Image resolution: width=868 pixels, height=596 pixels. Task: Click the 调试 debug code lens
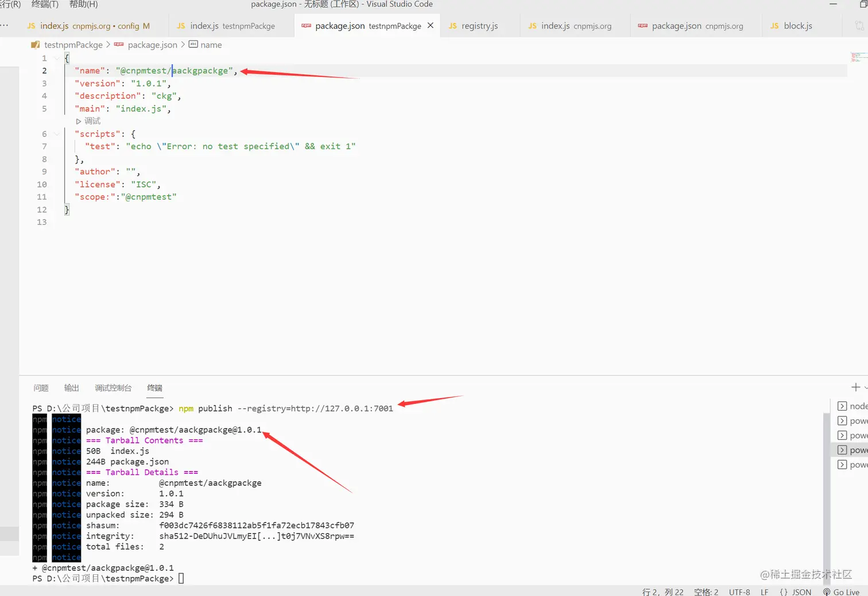(x=88, y=121)
